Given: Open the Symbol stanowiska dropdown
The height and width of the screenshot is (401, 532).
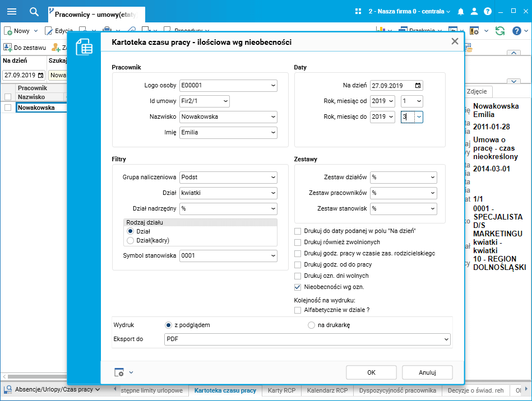Looking at the screenshot, I should click(273, 255).
